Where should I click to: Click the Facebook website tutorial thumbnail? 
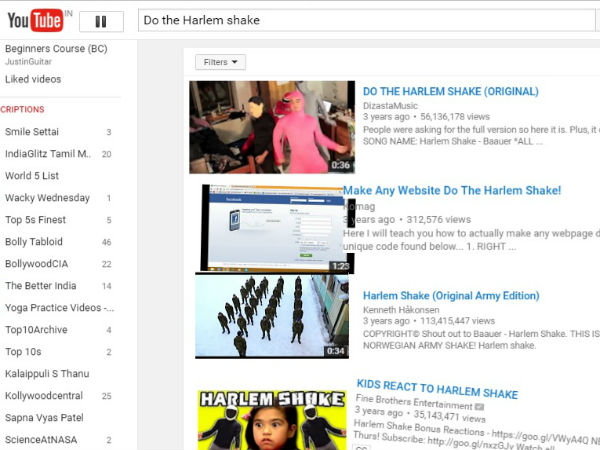pos(275,228)
